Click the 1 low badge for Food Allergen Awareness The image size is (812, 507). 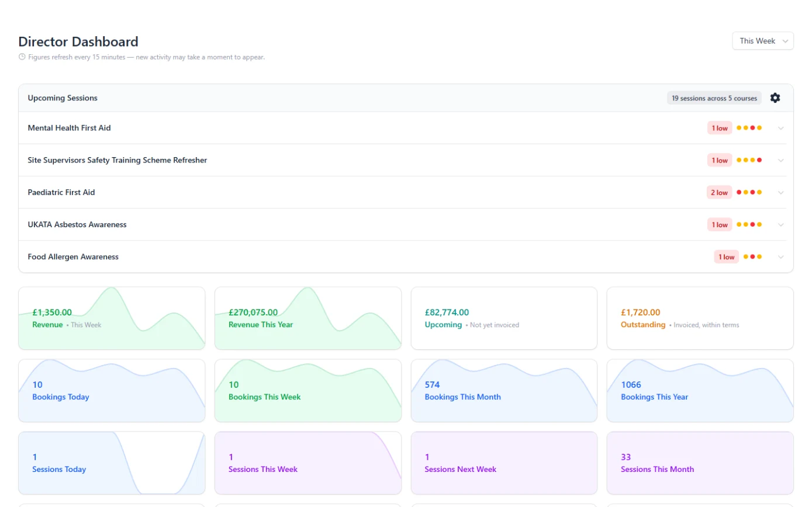click(726, 256)
